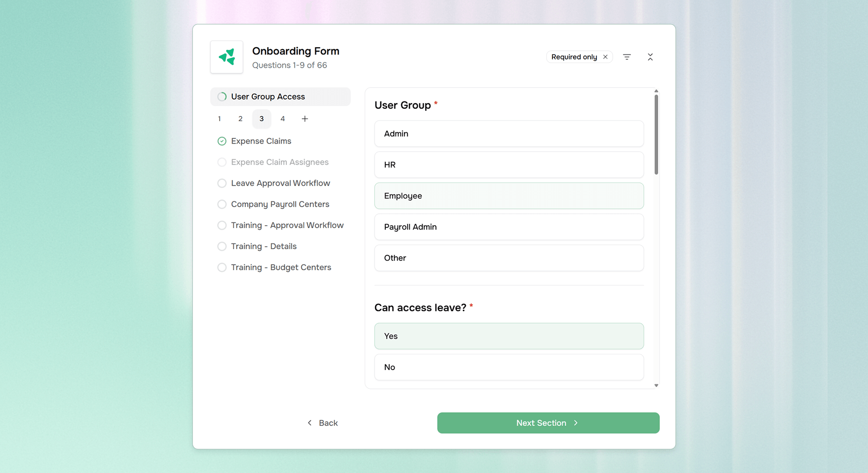Click the Back link
The image size is (868, 473).
pyautogui.click(x=328, y=423)
